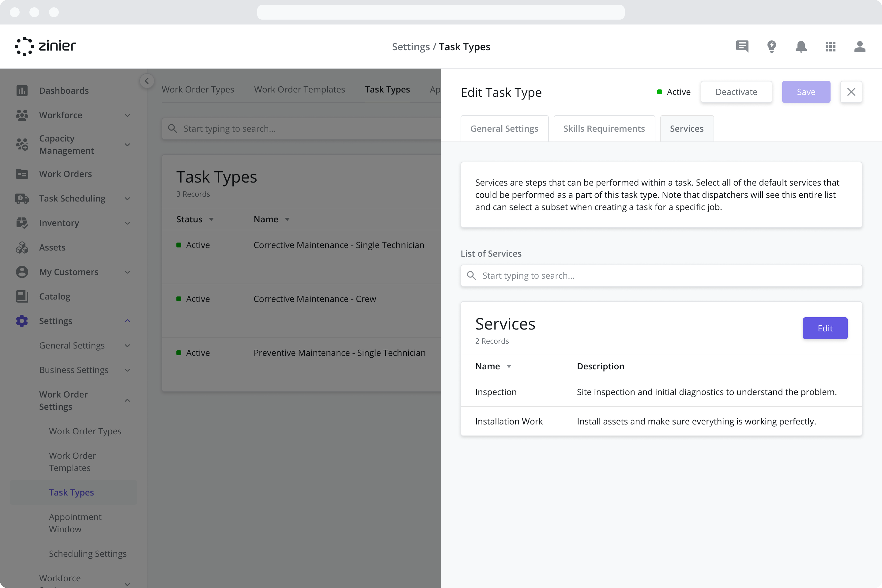Collapse the Work Order Settings section

click(x=127, y=401)
